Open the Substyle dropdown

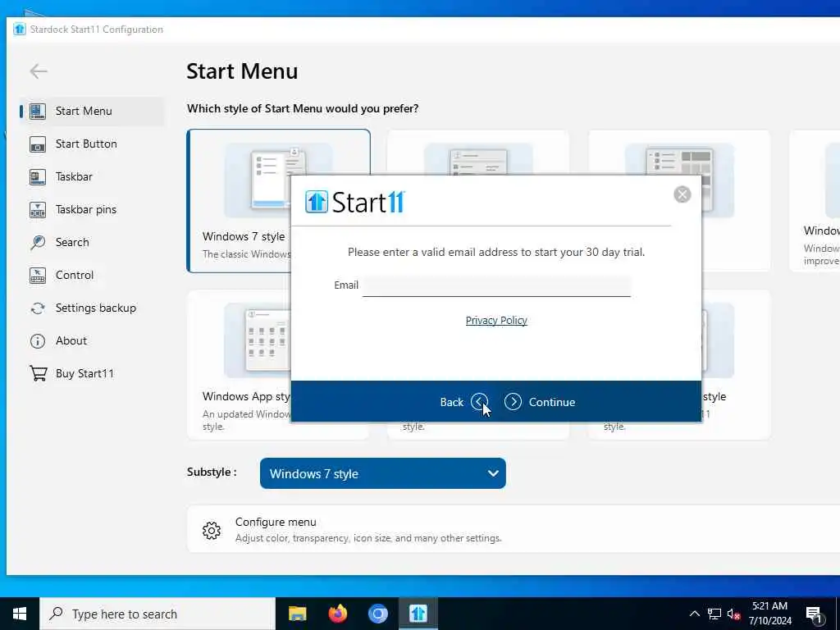[x=382, y=473]
